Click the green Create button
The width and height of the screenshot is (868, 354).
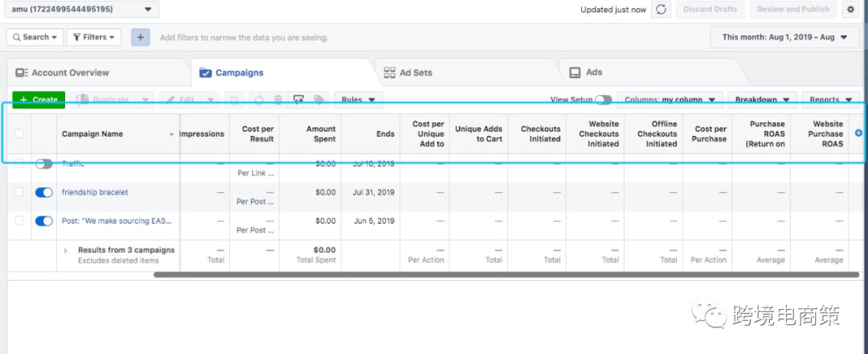click(39, 100)
